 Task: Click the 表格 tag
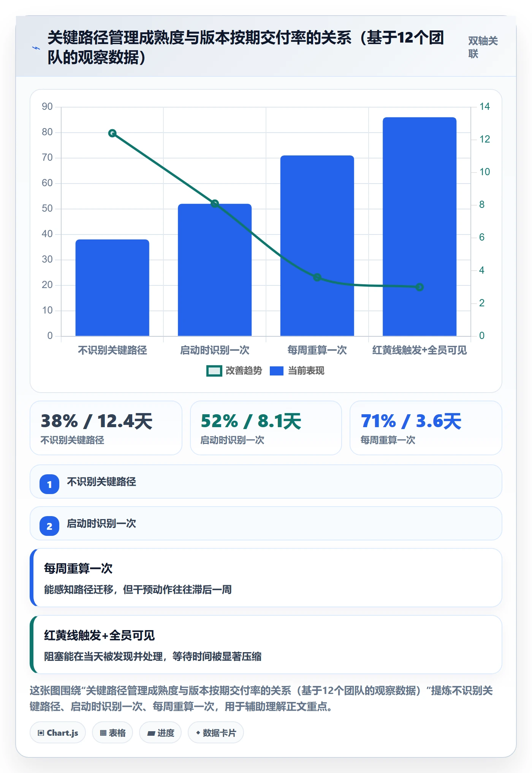[x=112, y=732]
